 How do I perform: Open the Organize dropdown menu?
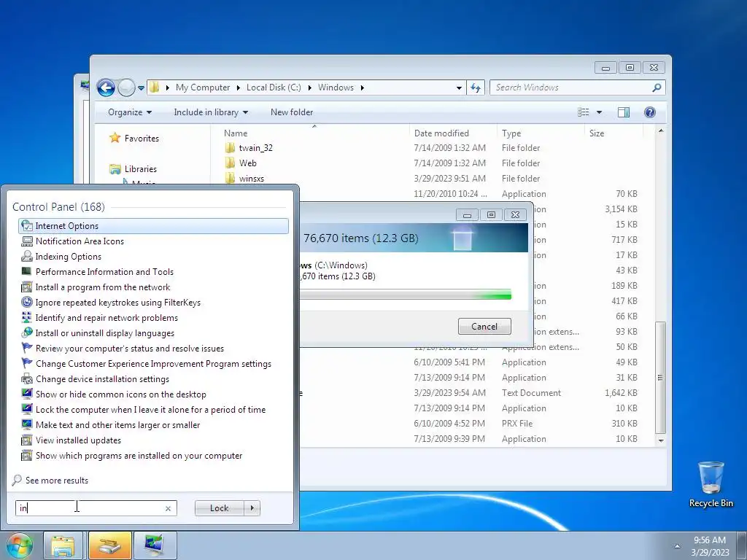130,112
